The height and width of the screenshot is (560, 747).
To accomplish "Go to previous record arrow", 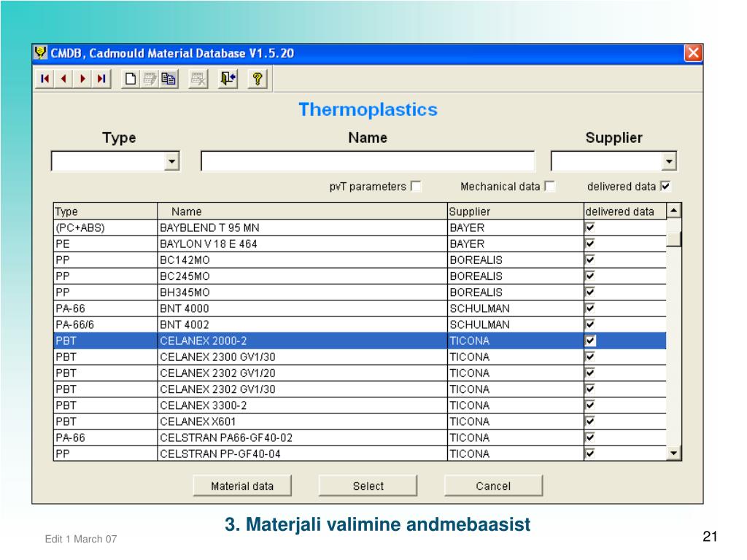I will tap(63, 79).
